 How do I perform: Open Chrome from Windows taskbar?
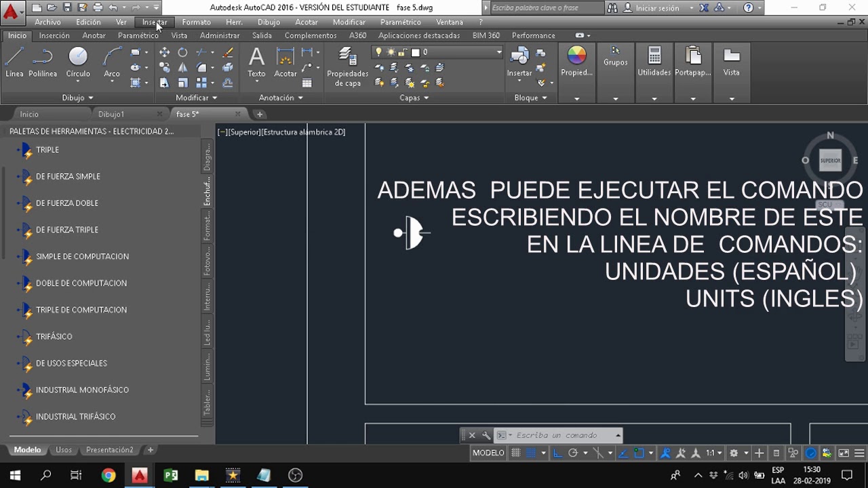pyautogui.click(x=108, y=475)
